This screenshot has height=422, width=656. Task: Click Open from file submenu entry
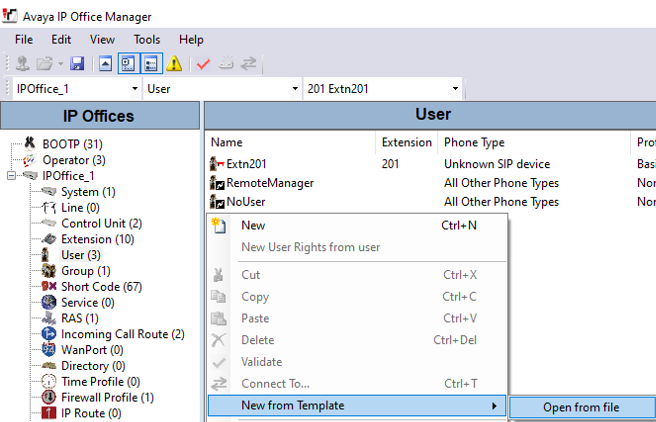pyautogui.click(x=582, y=407)
